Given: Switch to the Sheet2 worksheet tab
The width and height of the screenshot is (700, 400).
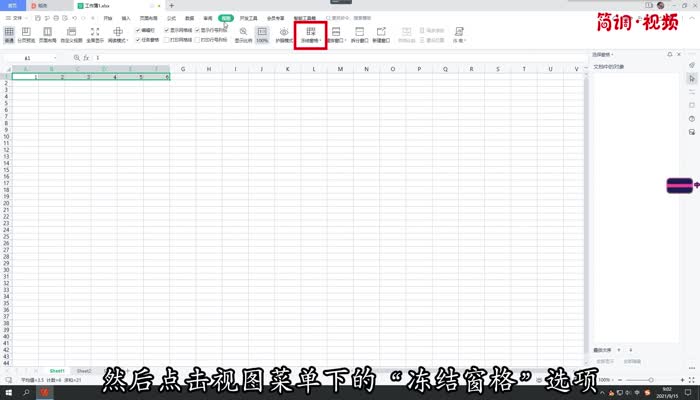Looking at the screenshot, I should click(x=84, y=370).
